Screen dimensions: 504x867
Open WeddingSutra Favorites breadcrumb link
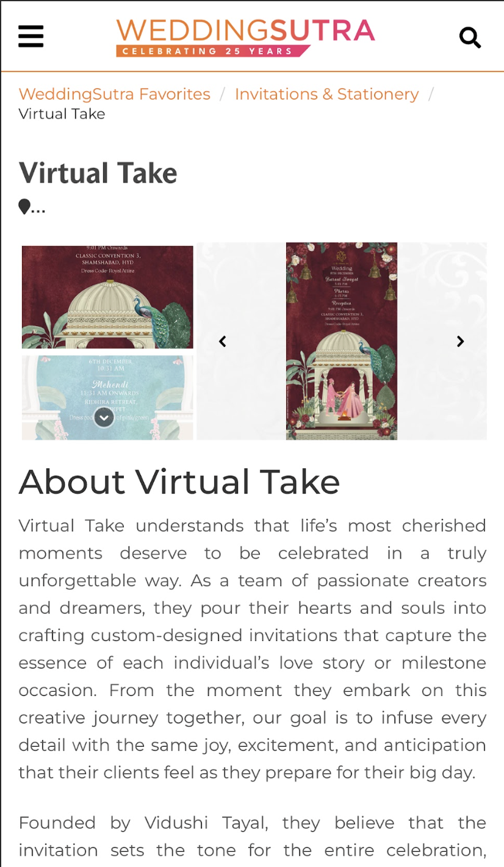[115, 94]
